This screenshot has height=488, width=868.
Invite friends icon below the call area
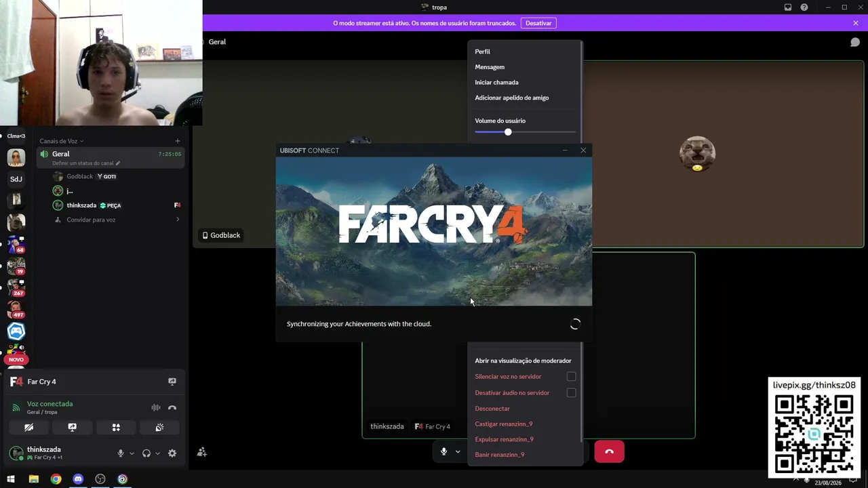tap(201, 452)
